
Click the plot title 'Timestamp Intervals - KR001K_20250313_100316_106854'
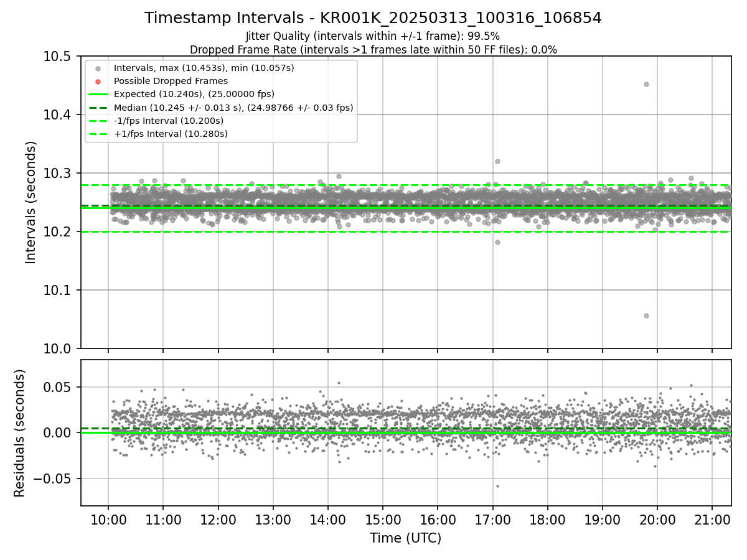tap(373, 18)
